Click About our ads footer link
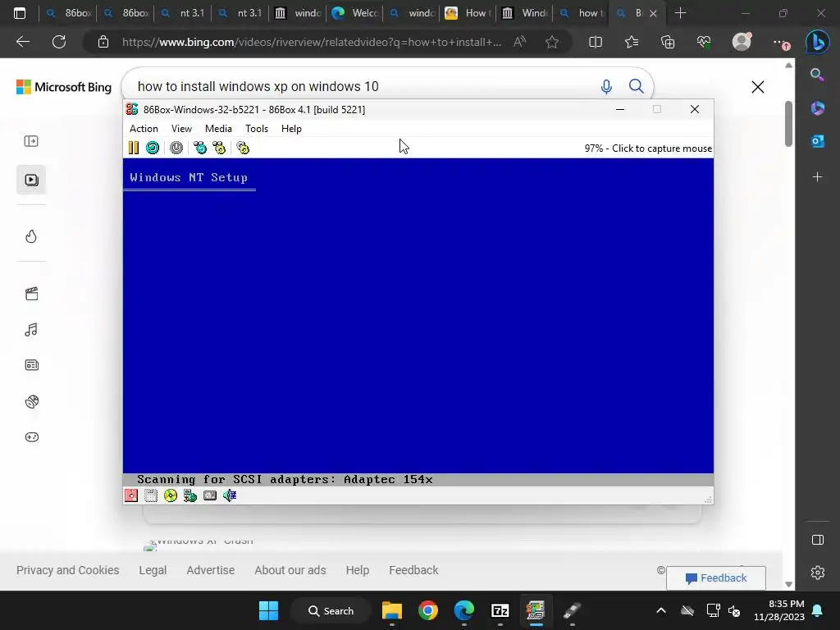The height and width of the screenshot is (630, 840). 290,570
